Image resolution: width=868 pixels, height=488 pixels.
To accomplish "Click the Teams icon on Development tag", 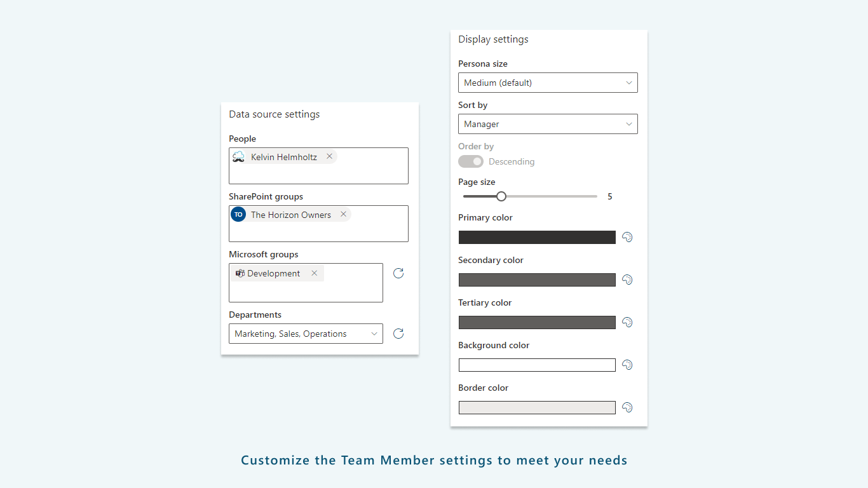I will pos(240,273).
